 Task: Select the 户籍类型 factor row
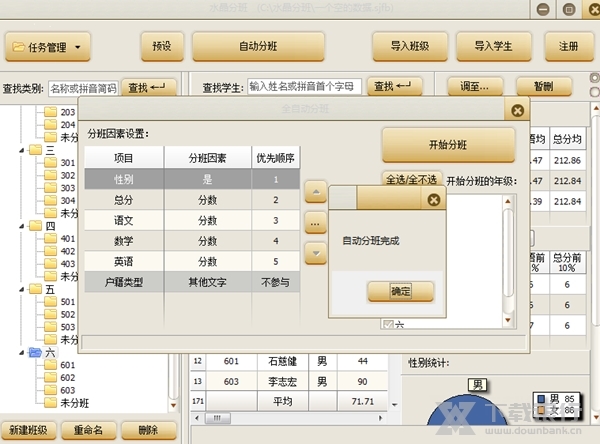tap(192, 282)
